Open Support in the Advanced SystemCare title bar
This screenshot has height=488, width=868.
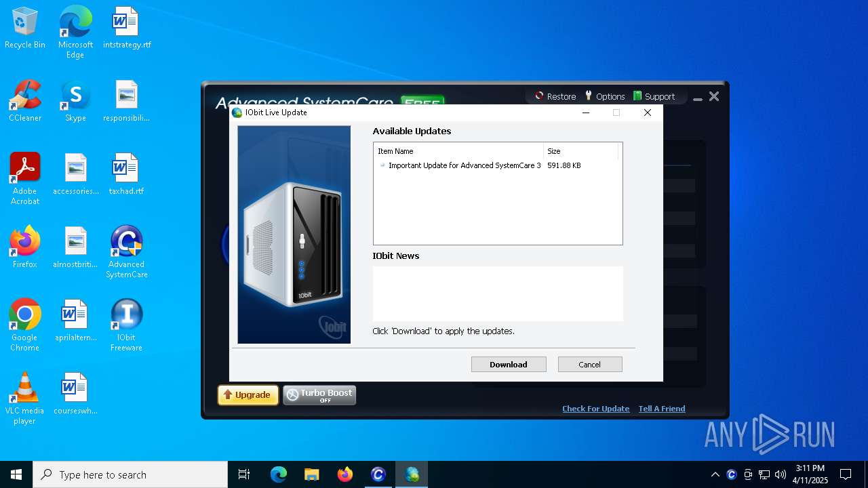pyautogui.click(x=654, y=96)
